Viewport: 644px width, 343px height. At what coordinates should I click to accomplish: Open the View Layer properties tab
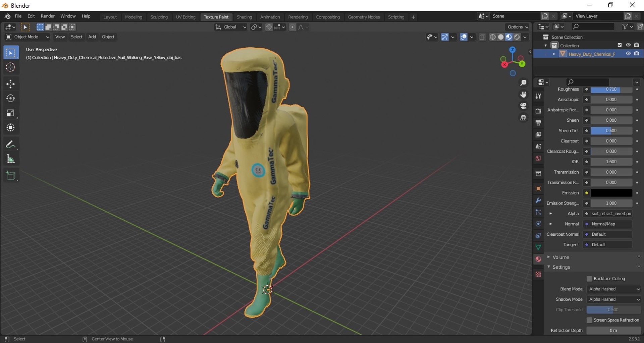538,134
